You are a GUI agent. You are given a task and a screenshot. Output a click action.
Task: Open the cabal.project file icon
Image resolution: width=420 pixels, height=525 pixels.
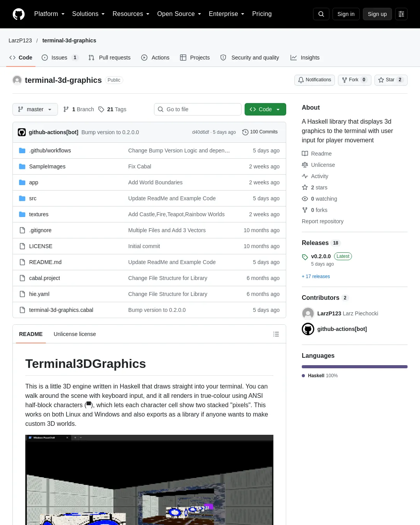[x=22, y=278]
